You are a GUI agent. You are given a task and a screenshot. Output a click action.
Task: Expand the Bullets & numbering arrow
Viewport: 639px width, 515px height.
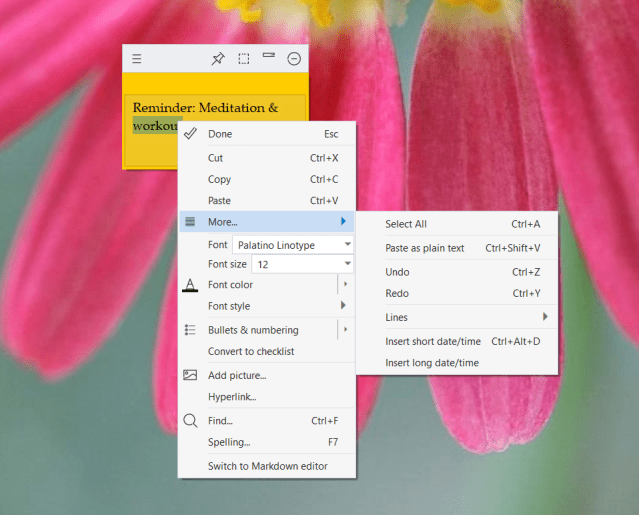click(346, 329)
